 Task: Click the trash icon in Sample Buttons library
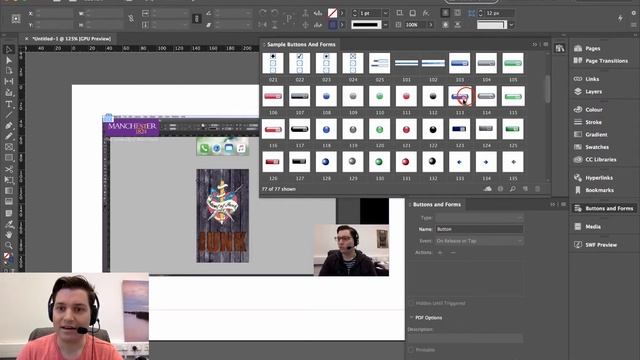(x=538, y=189)
